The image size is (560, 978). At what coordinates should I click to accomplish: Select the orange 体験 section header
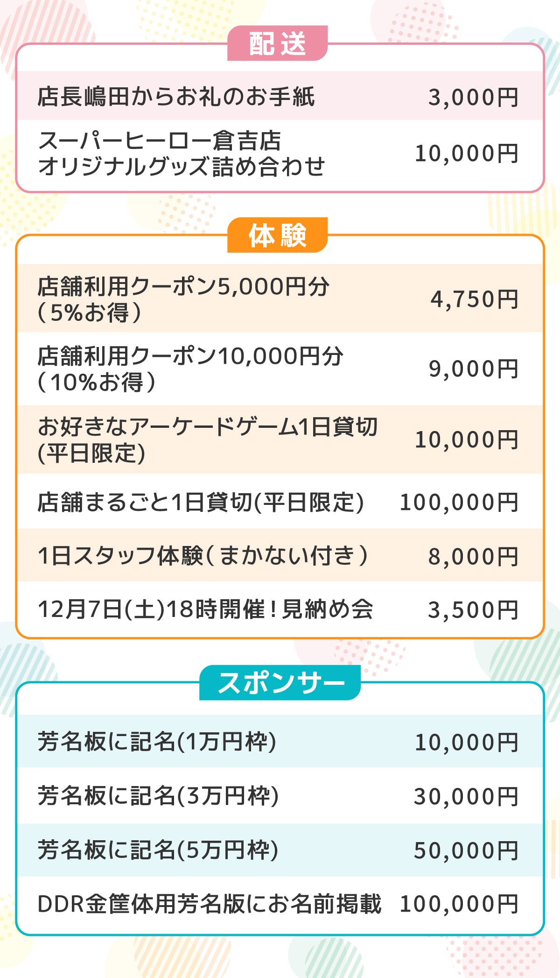pyautogui.click(x=277, y=235)
